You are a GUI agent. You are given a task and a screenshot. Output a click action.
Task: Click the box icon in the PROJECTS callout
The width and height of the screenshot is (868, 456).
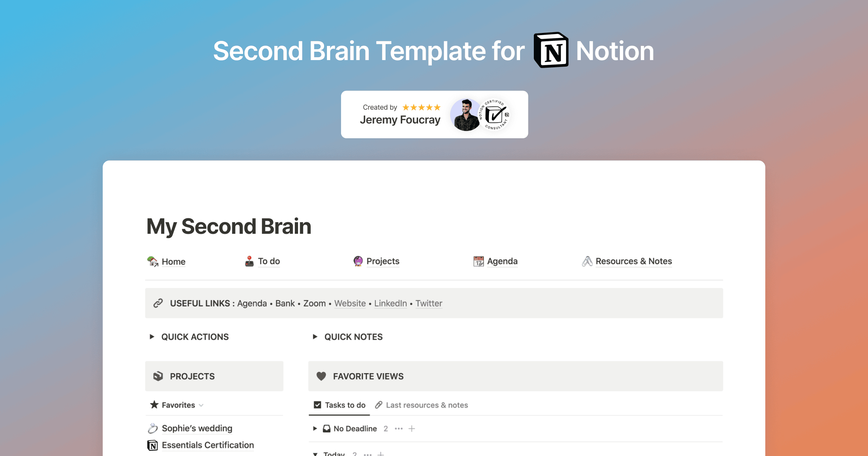(x=158, y=376)
